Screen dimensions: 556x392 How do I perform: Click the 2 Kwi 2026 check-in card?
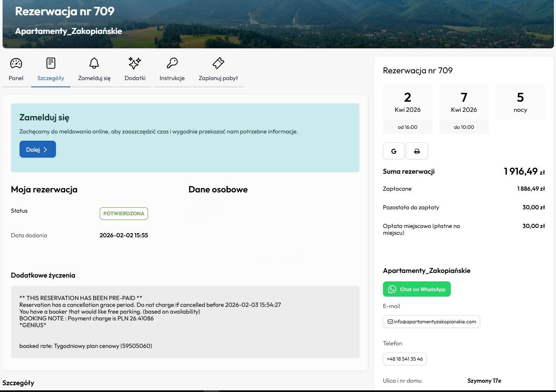click(408, 108)
